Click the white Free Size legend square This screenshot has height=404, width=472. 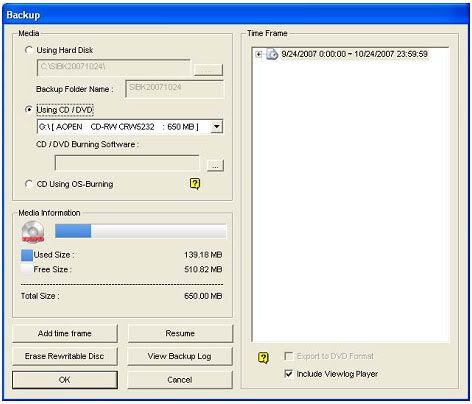27,269
